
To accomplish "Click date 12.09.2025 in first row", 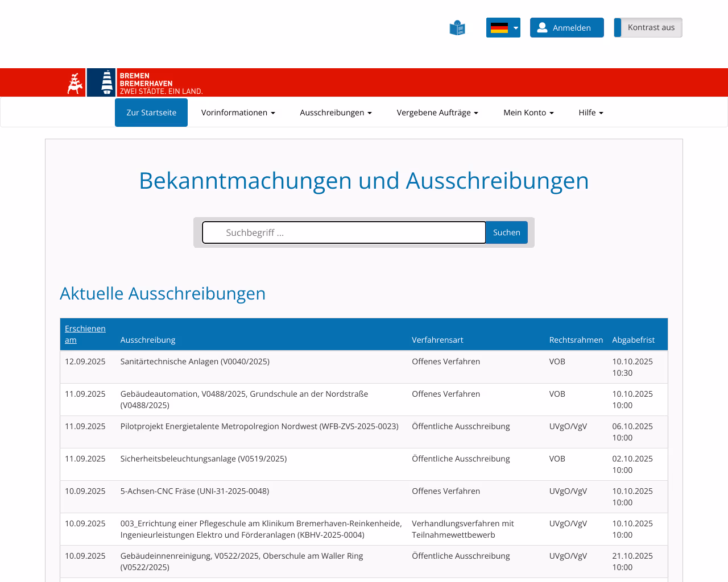I will [85, 361].
